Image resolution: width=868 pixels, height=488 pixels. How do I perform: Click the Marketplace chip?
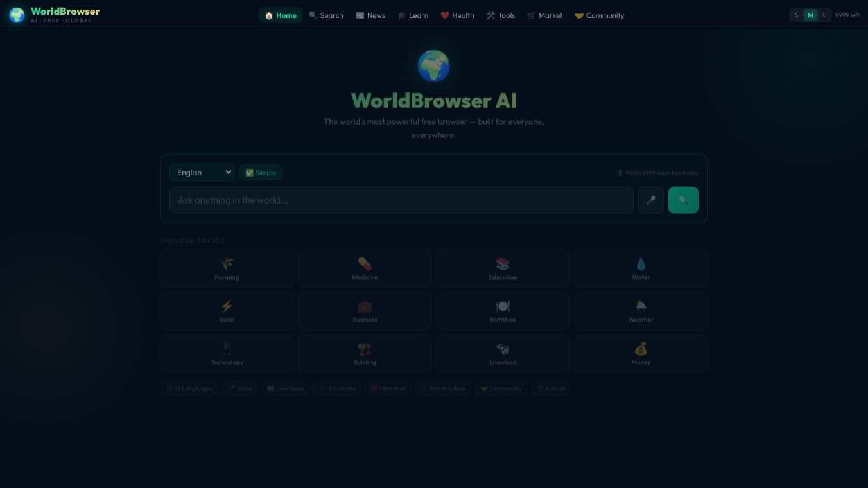tap(443, 388)
